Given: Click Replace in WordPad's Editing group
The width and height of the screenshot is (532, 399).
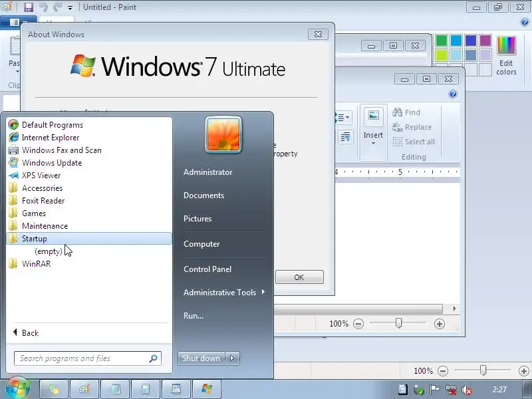Looking at the screenshot, I should (412, 127).
